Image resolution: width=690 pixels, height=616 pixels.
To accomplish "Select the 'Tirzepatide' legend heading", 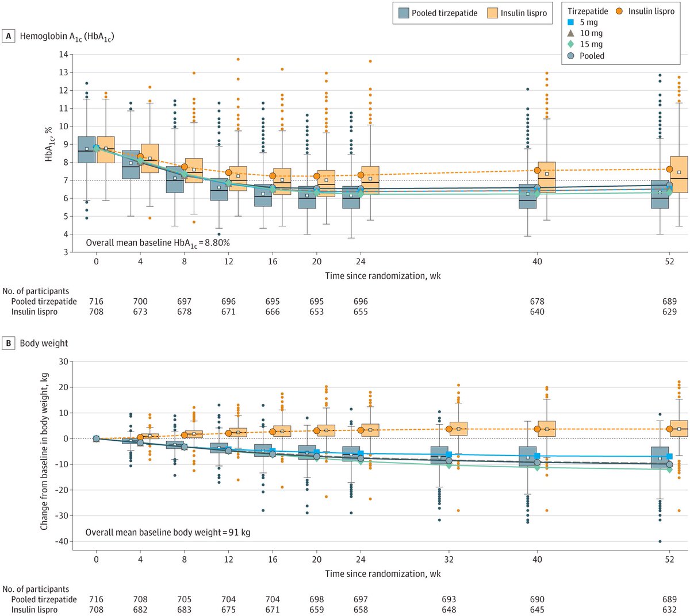I will pyautogui.click(x=588, y=11).
